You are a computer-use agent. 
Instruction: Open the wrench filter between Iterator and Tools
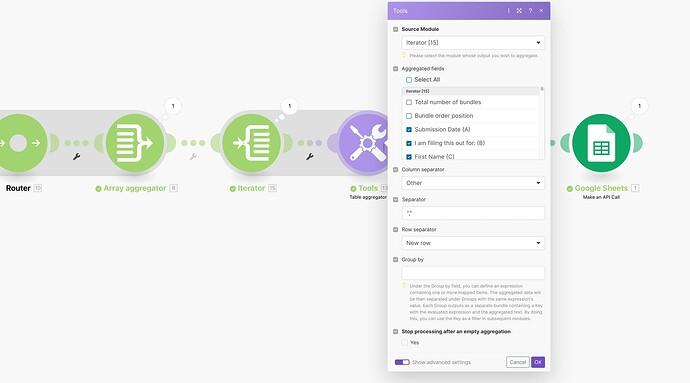(x=309, y=156)
